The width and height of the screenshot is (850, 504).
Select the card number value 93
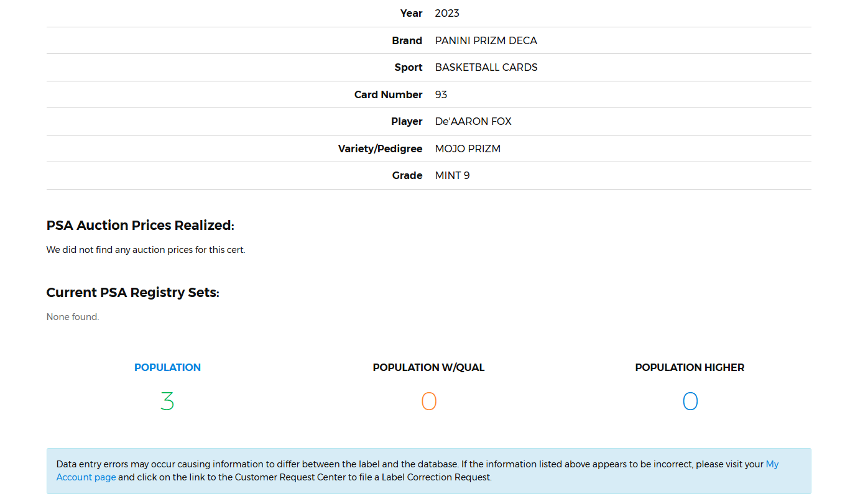(x=441, y=94)
